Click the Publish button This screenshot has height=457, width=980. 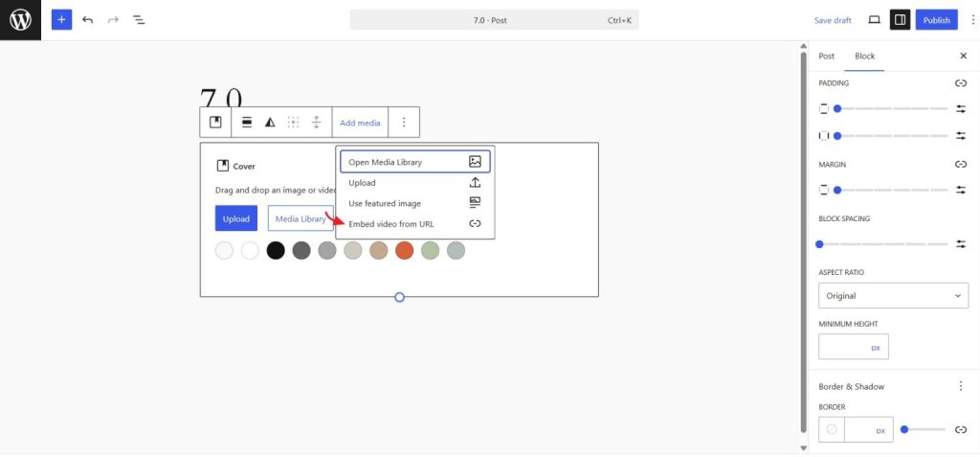(936, 20)
